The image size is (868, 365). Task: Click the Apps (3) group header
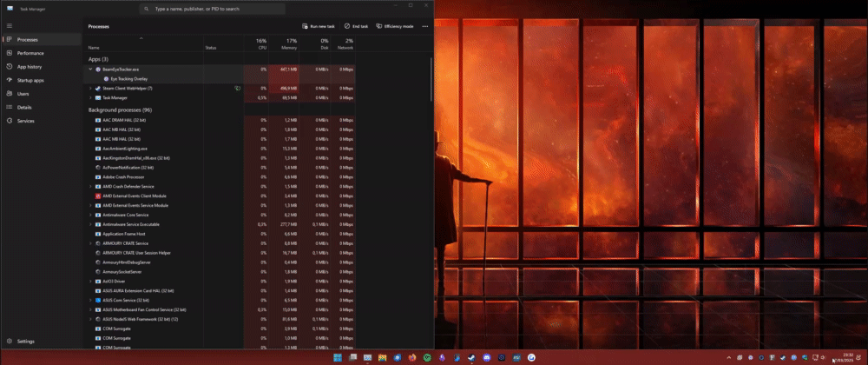[x=99, y=59]
